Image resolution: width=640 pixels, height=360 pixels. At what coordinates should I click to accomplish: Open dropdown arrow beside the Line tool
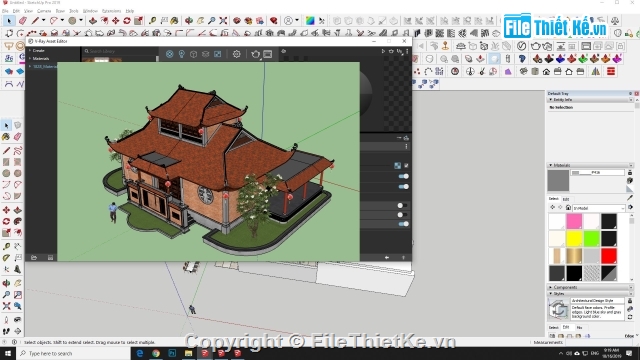tap(43, 20)
